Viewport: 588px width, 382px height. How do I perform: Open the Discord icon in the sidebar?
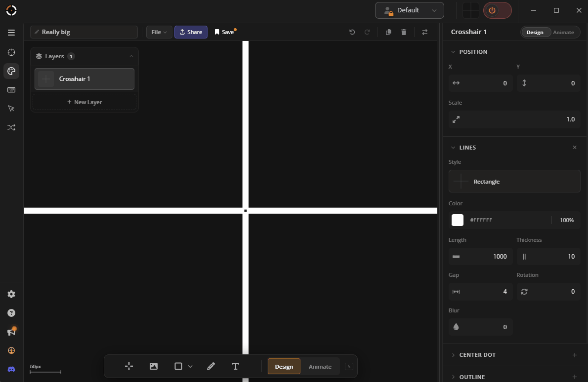tap(11, 369)
